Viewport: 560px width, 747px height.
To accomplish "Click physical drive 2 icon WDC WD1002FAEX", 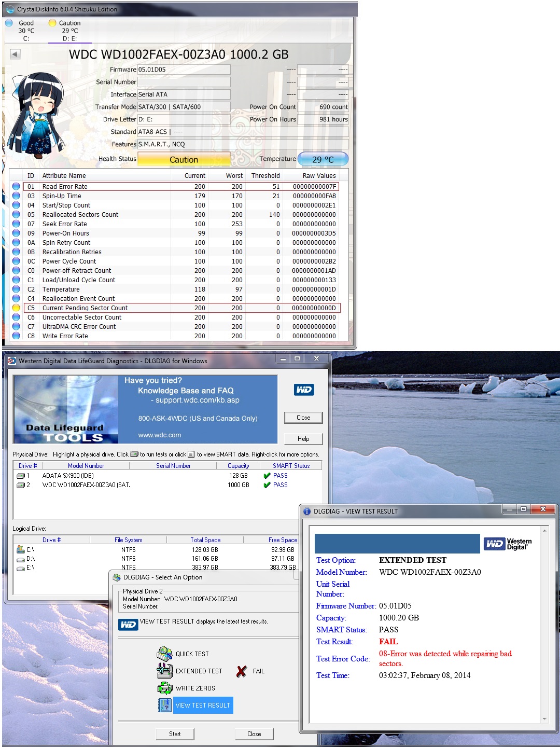I will [21, 485].
